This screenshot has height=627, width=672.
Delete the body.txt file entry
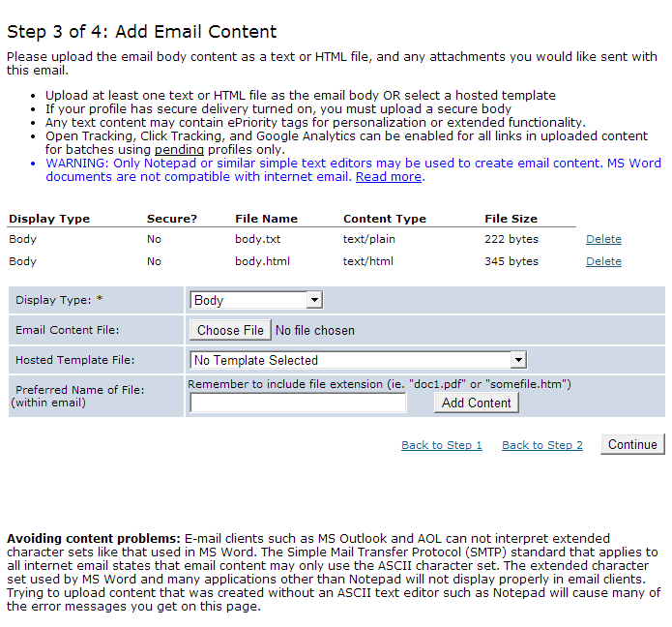603,239
